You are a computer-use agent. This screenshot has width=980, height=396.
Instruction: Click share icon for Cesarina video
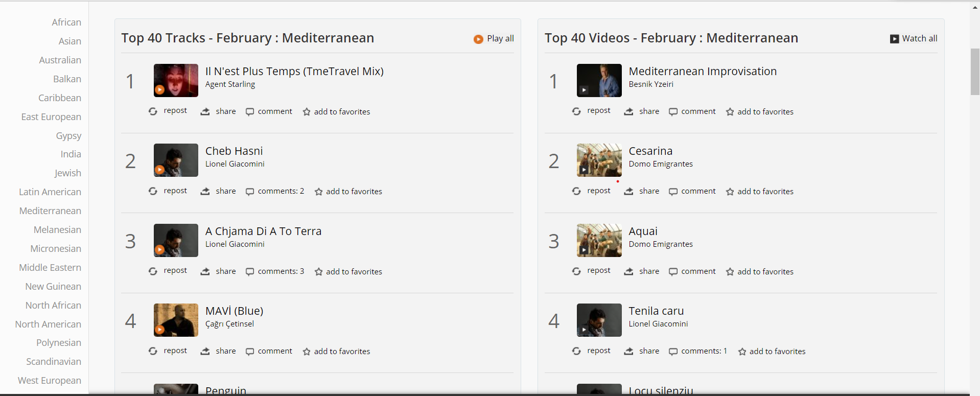tap(628, 192)
